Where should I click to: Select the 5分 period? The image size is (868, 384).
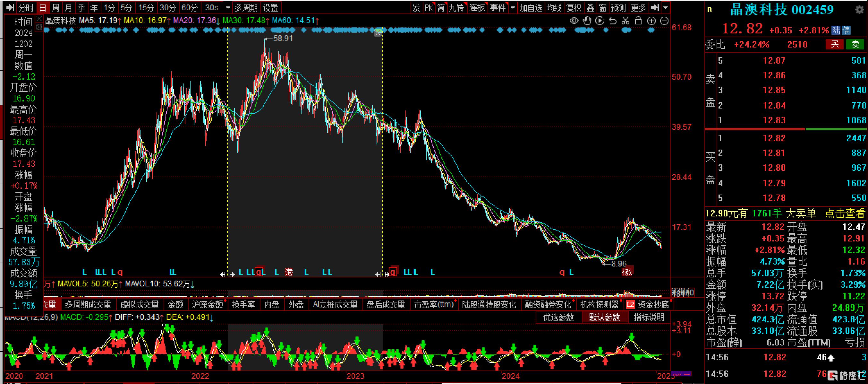tap(126, 7)
